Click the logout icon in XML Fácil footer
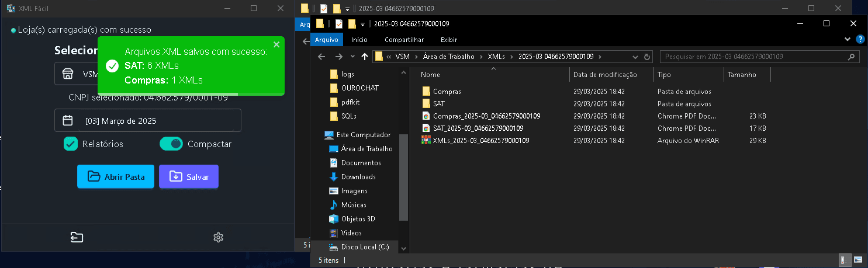This screenshot has height=268, width=868. 77,237
